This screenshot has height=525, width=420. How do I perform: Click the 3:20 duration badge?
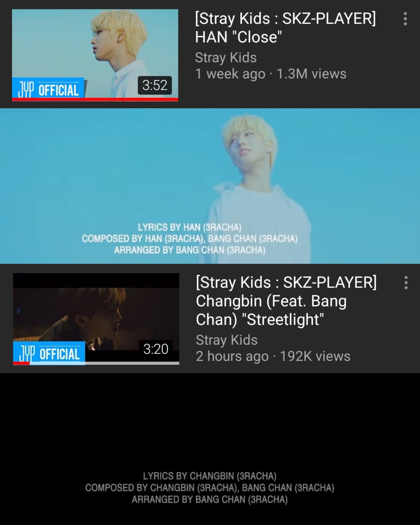click(156, 349)
